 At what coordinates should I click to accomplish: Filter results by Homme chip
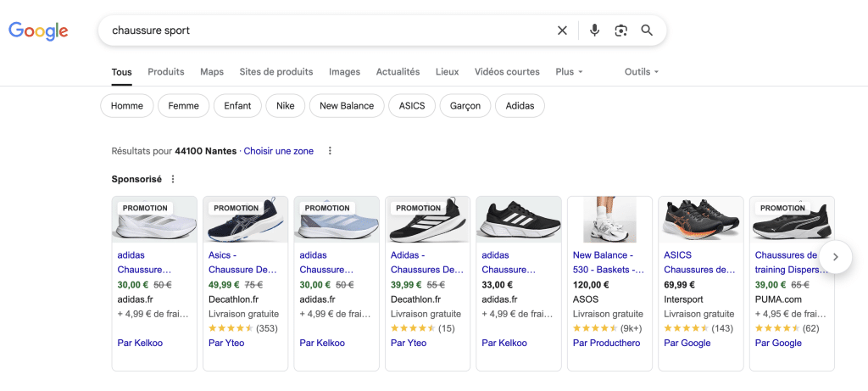127,106
